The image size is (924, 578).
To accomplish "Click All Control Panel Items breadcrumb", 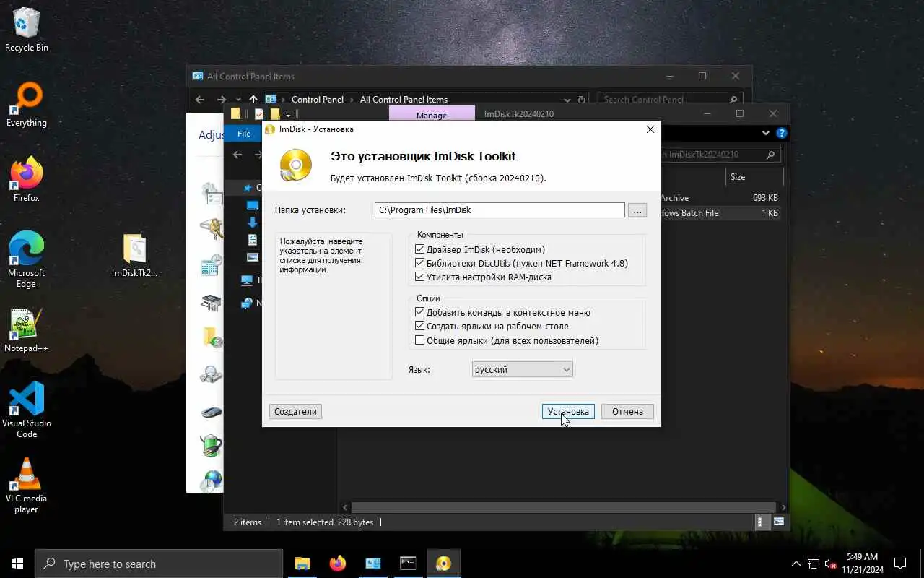I will tap(404, 100).
